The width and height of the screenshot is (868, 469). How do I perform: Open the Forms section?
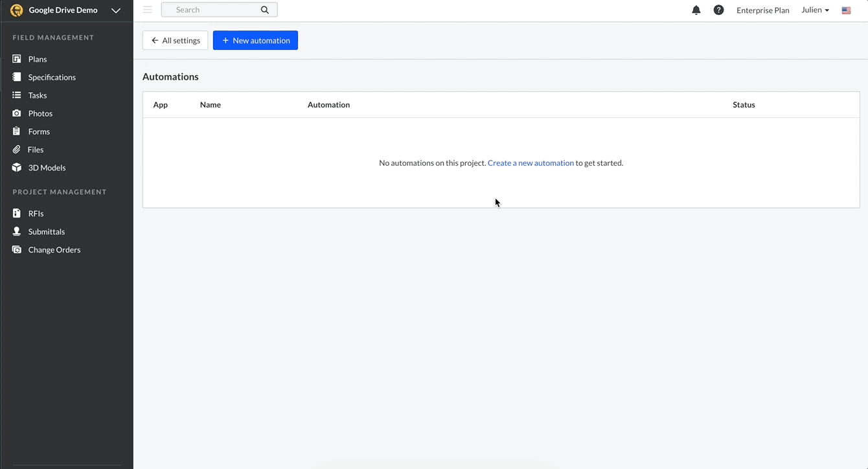38,131
